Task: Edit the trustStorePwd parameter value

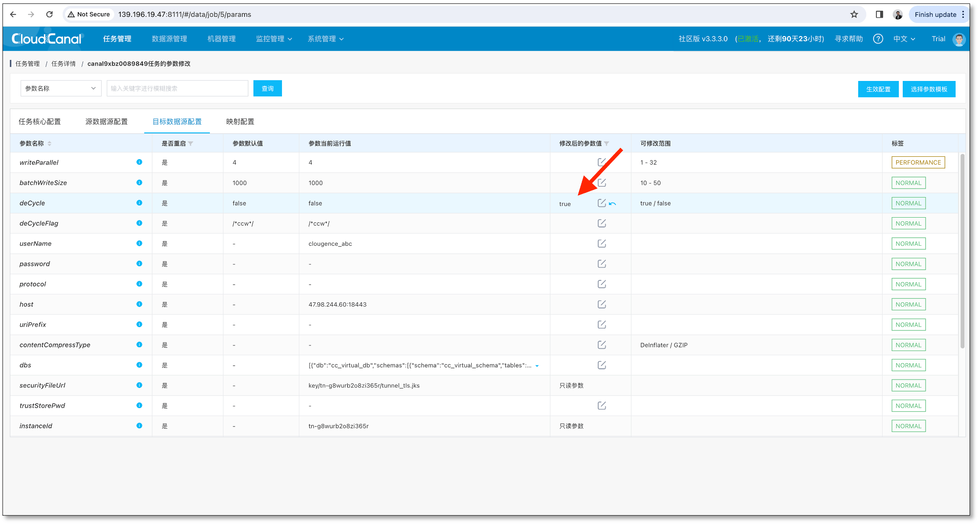Action: [x=601, y=405]
